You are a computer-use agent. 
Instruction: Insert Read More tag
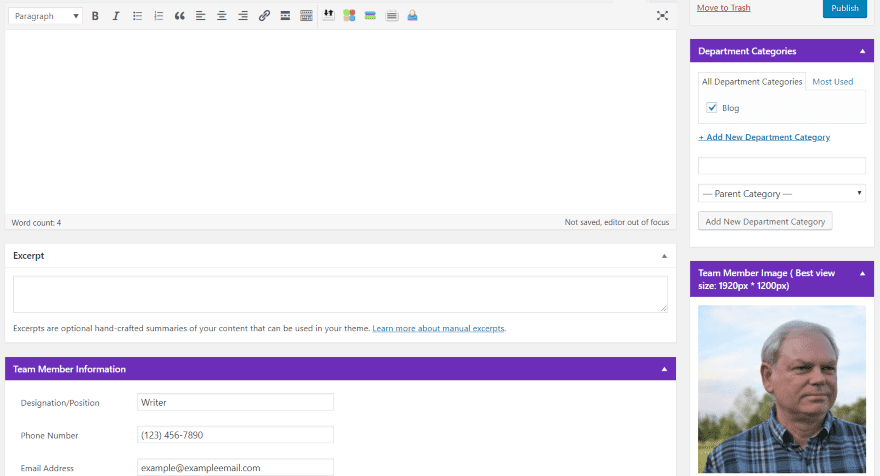coord(285,16)
